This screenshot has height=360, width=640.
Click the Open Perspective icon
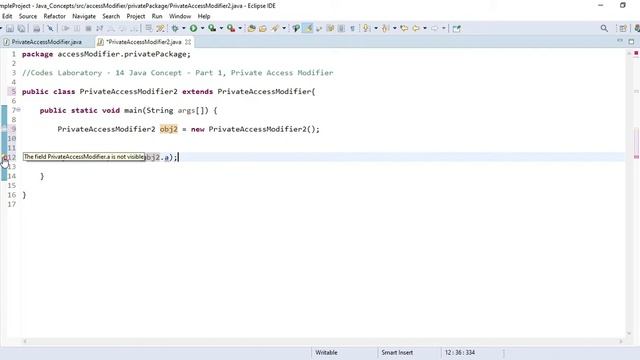click(x=623, y=29)
